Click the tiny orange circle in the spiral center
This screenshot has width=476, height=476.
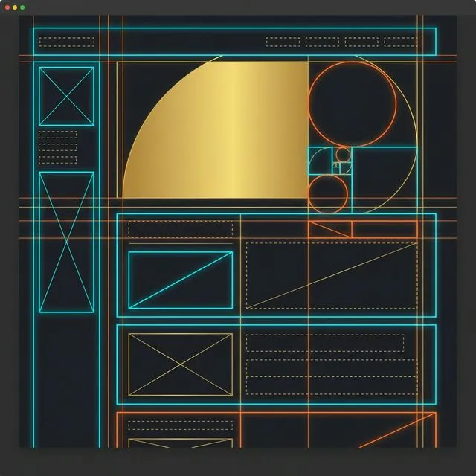[x=343, y=155]
